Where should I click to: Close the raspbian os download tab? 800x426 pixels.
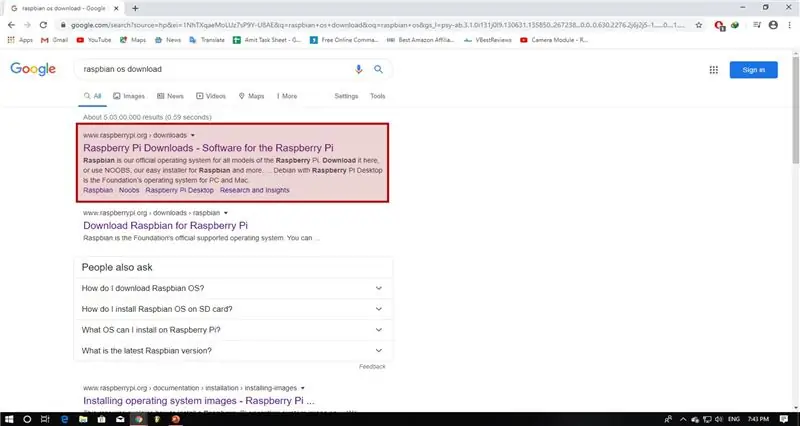point(116,8)
